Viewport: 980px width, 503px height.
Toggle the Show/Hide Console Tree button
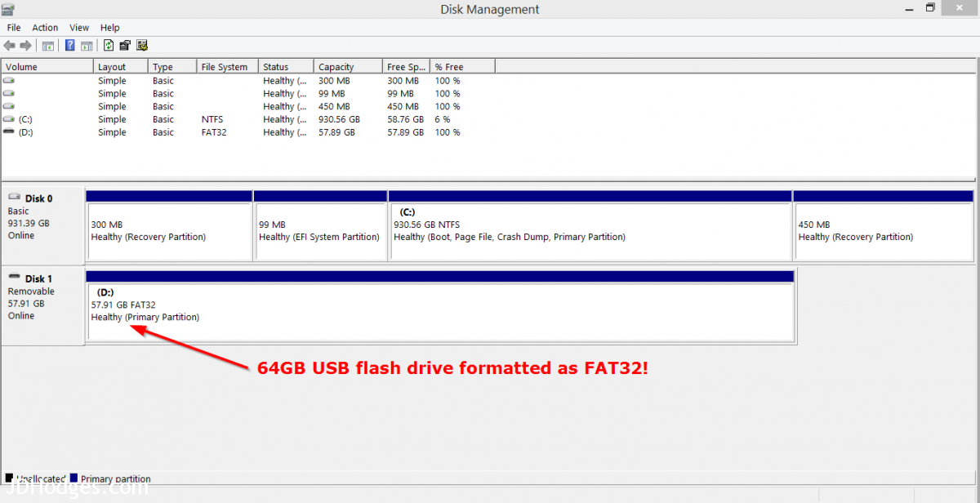point(47,45)
